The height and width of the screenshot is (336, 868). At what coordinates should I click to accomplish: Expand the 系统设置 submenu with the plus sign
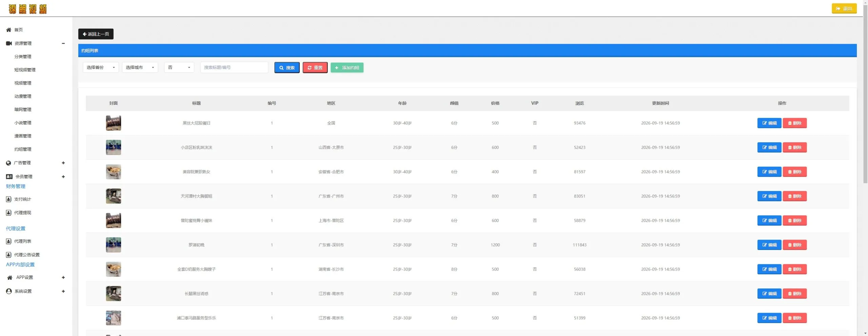[x=63, y=291]
